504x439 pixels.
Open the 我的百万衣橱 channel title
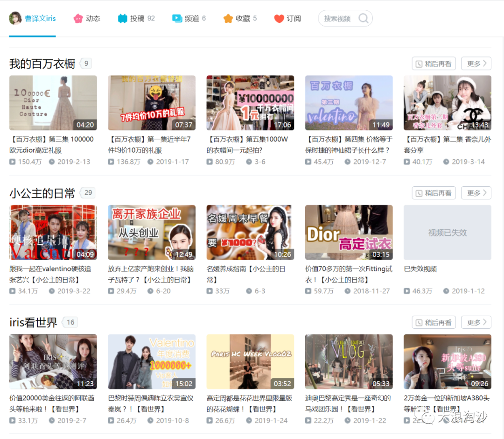pos(42,64)
